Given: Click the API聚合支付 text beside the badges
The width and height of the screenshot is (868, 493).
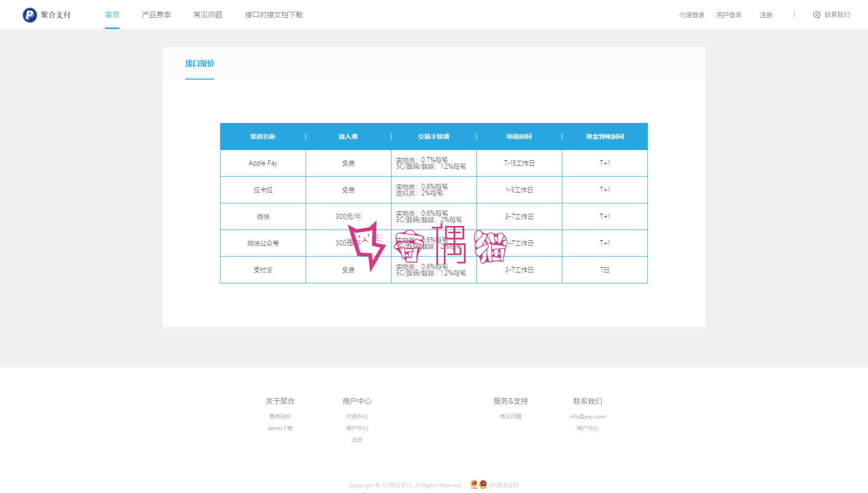Looking at the screenshot, I should [x=504, y=485].
